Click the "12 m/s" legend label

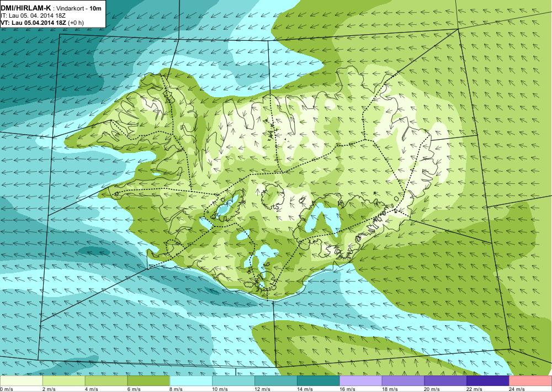coord(263,389)
